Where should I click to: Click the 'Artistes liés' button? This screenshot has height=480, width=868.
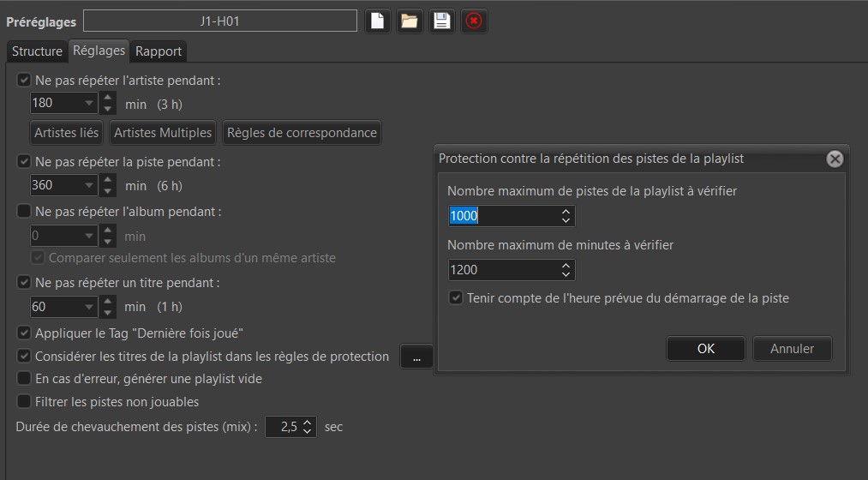66,133
